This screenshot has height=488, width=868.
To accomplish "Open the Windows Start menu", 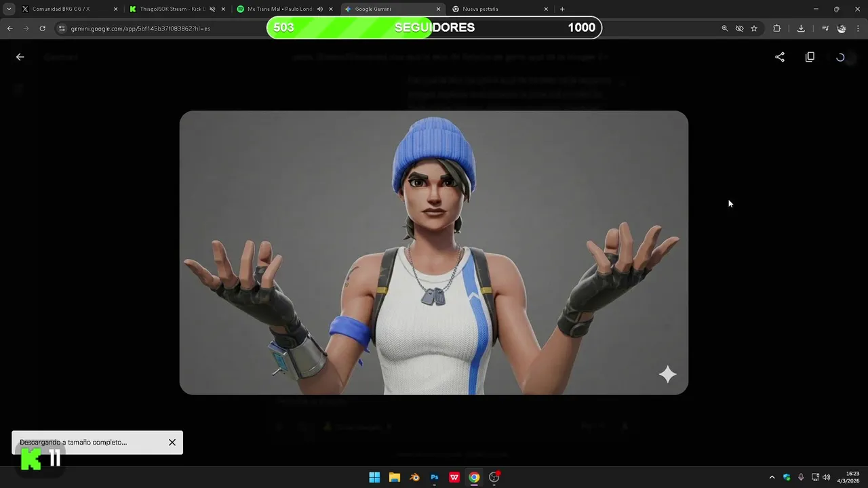I will click(374, 477).
